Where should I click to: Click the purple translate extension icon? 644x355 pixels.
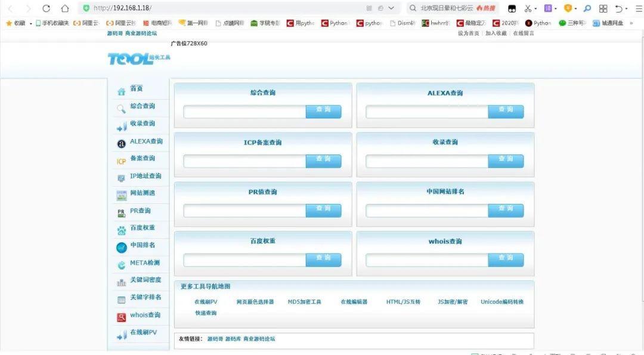(548, 8)
